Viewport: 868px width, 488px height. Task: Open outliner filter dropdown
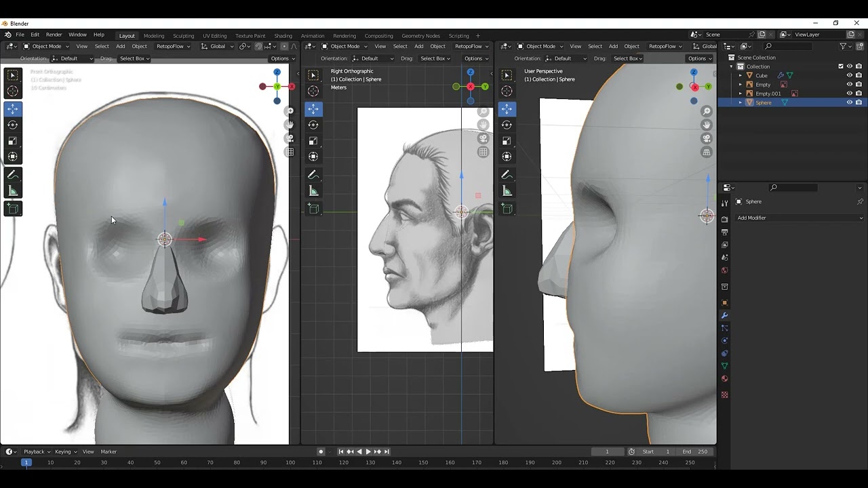coord(846,46)
